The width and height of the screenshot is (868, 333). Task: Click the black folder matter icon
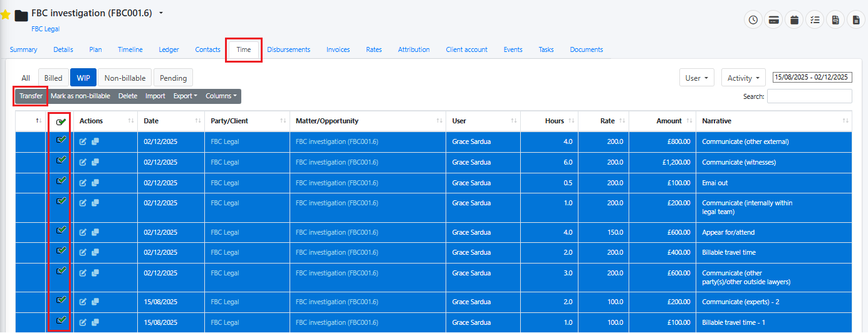[x=22, y=15]
